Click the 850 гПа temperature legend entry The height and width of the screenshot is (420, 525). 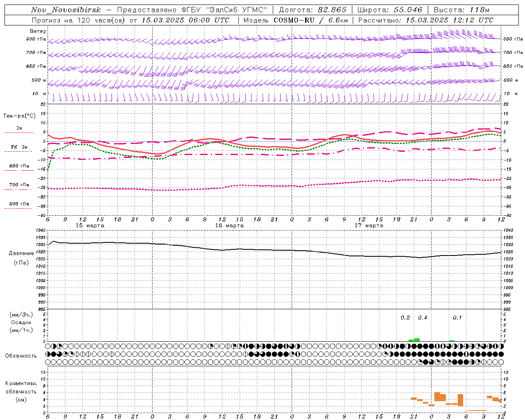(19, 167)
